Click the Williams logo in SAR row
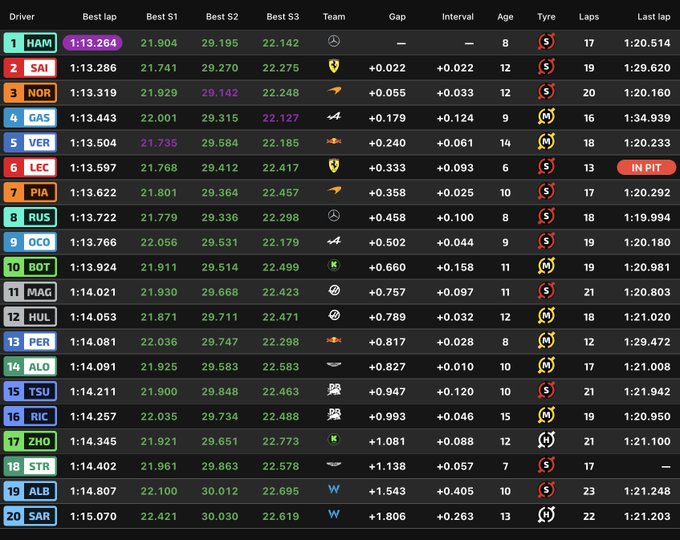The image size is (680, 540). point(334,514)
